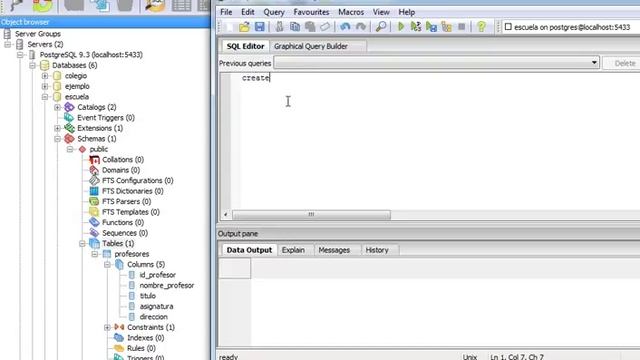Image resolution: width=640 pixels, height=360 pixels.
Task: Select the Domains (0) node
Action: coord(121,170)
